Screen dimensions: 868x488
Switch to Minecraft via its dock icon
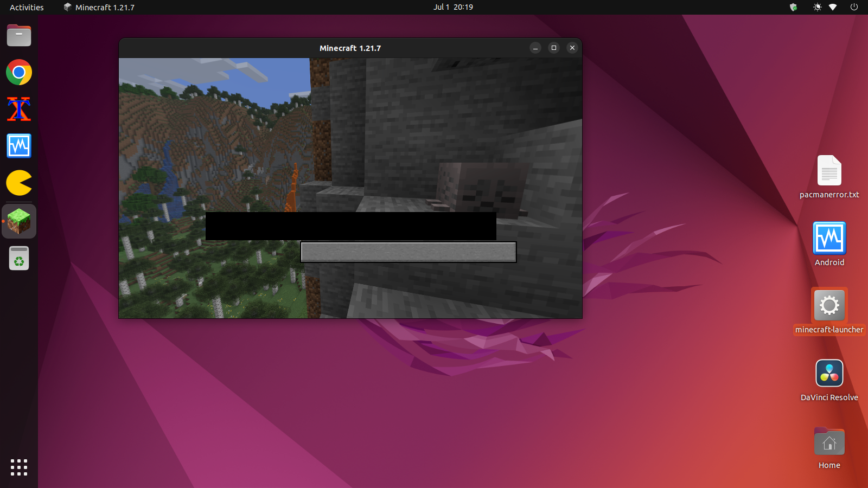[19, 221]
